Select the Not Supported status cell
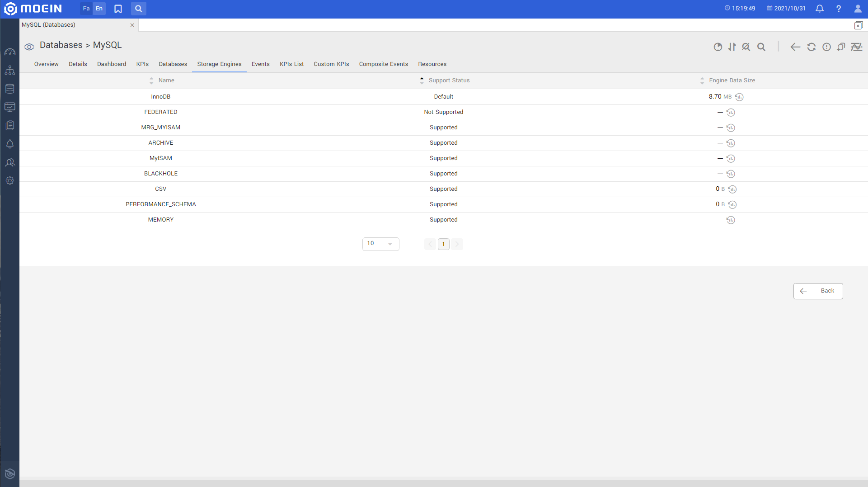Image resolution: width=868 pixels, height=487 pixels. coord(444,112)
